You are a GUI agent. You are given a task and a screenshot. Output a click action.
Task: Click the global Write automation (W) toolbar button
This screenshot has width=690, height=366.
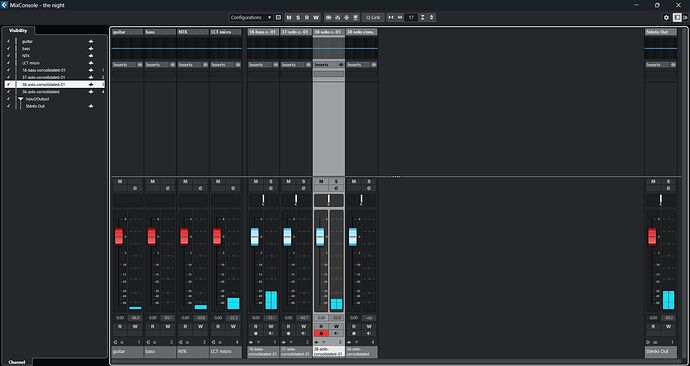(x=316, y=18)
